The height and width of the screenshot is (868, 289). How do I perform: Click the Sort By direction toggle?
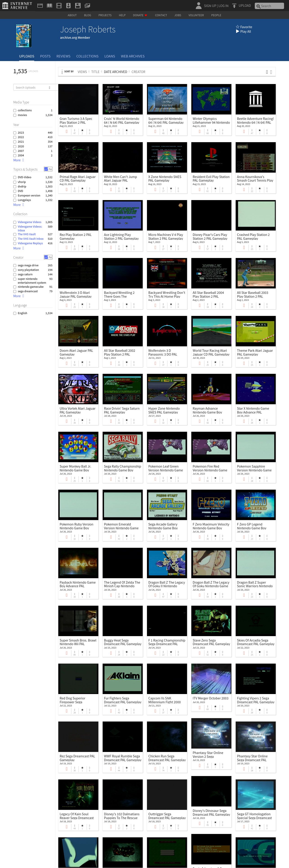click(62, 72)
